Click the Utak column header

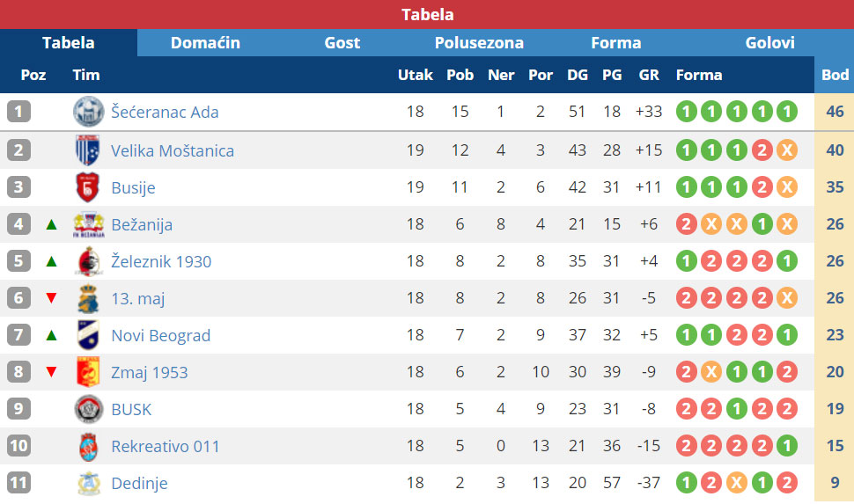coord(415,75)
